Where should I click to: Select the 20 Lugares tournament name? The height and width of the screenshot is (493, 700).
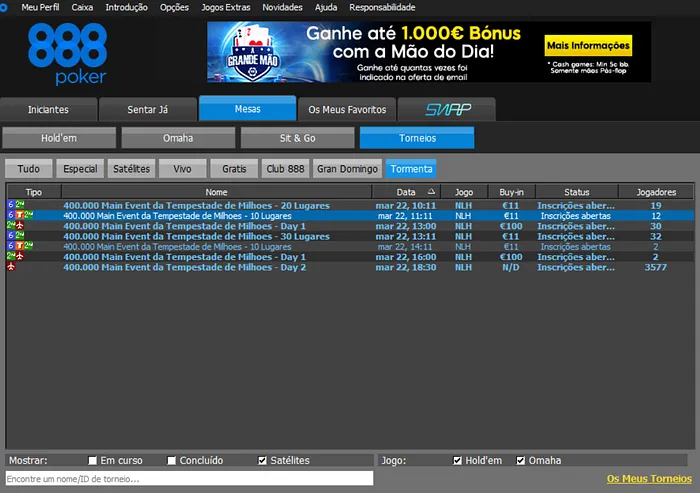(196, 205)
